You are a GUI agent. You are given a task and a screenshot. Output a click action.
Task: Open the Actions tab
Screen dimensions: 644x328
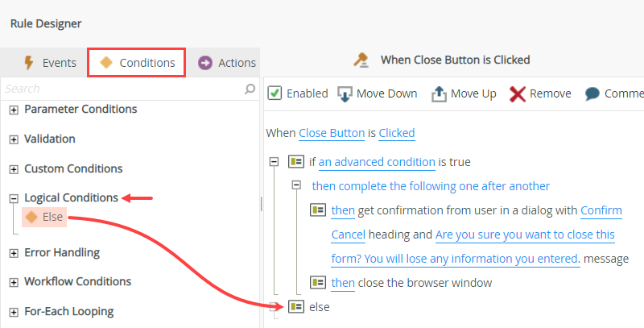click(x=227, y=63)
